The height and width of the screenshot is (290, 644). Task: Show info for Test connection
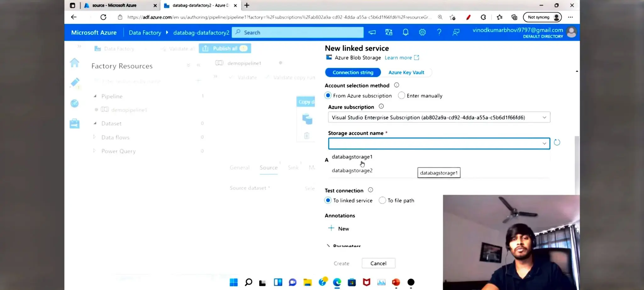point(370,190)
